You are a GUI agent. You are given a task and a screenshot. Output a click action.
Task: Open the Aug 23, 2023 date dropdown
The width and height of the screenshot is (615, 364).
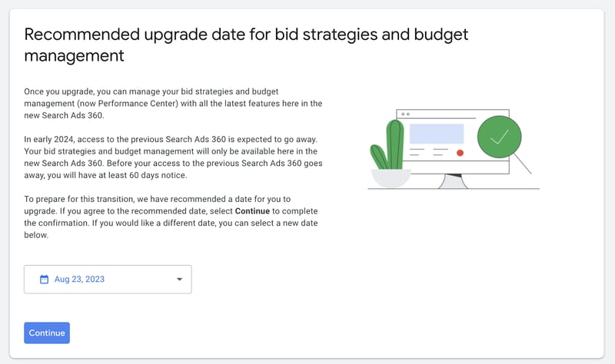(x=108, y=280)
